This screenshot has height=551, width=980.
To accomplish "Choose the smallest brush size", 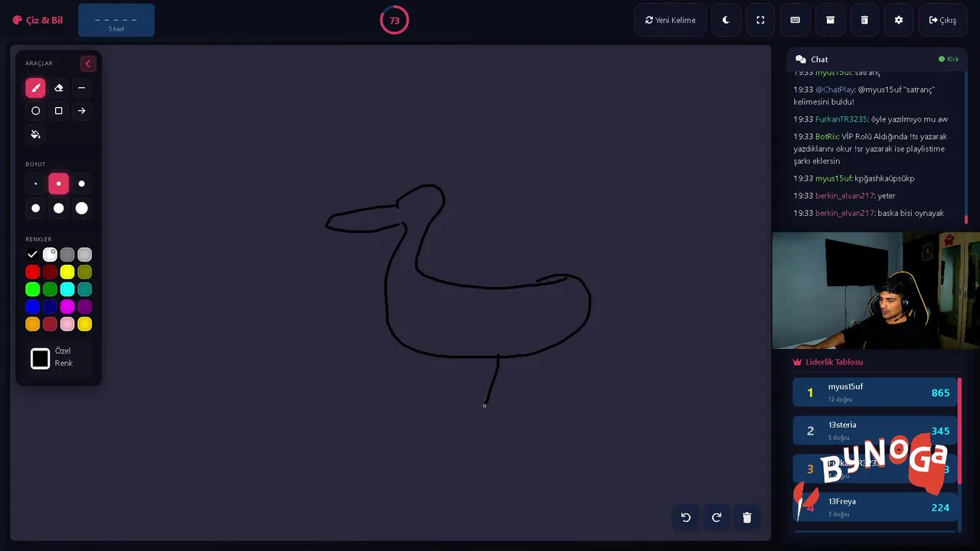I will tap(35, 184).
